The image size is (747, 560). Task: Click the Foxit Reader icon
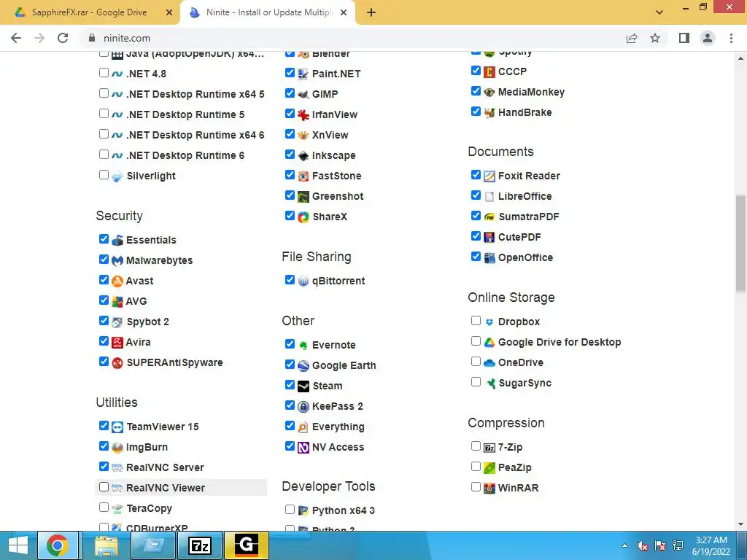pyautogui.click(x=489, y=176)
